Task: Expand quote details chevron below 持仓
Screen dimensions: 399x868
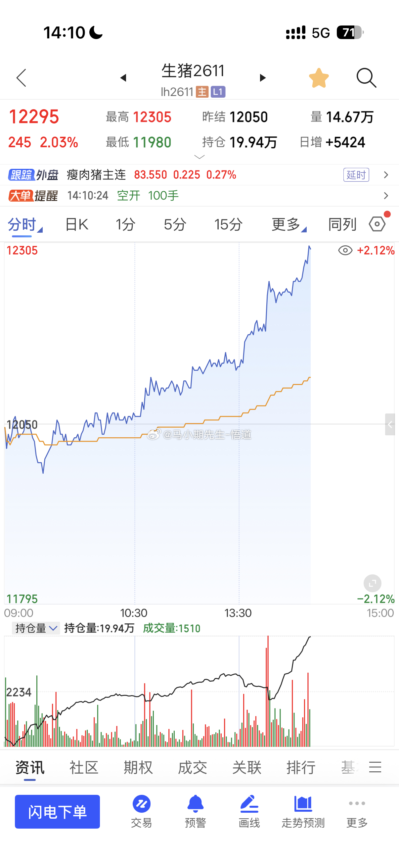Action: (200, 157)
